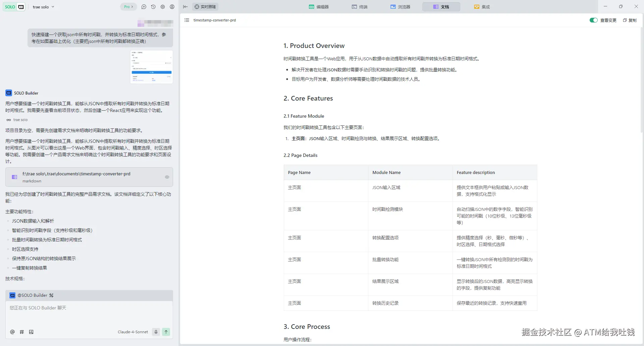Toggle the SOLO mode switch
Viewport: 644px width, 346px height.
pos(14,7)
